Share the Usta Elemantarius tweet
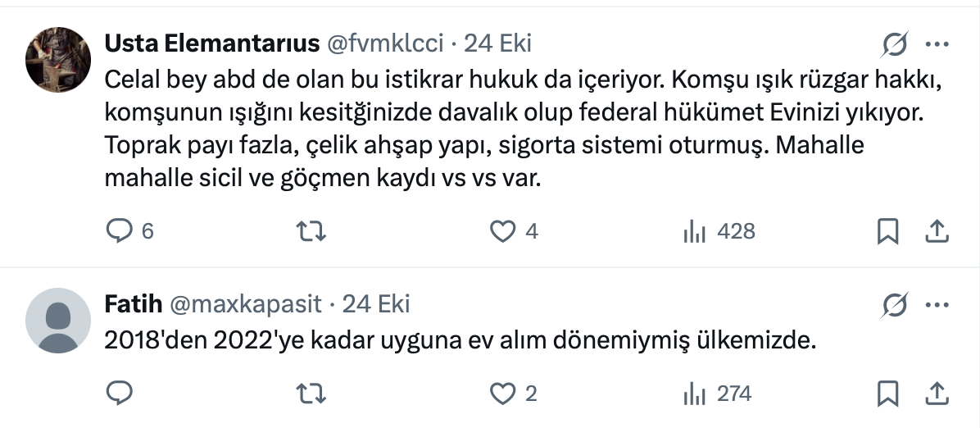The width and height of the screenshot is (980, 428). point(937,233)
